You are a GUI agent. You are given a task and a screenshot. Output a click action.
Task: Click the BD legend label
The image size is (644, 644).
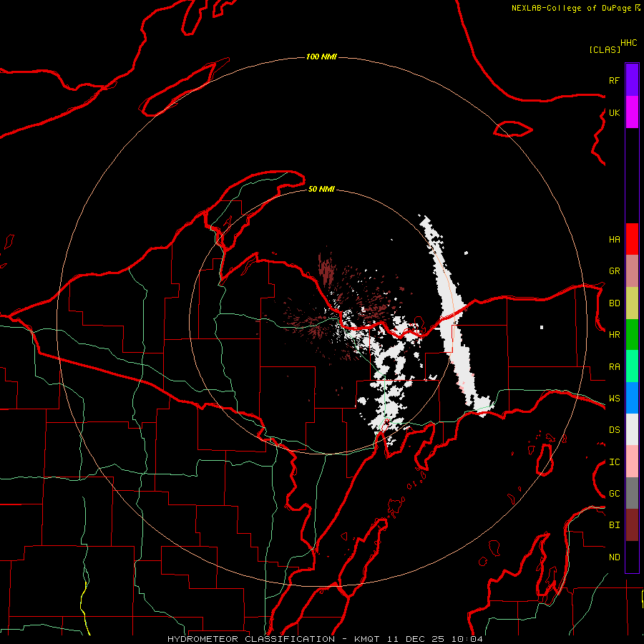pos(614,303)
